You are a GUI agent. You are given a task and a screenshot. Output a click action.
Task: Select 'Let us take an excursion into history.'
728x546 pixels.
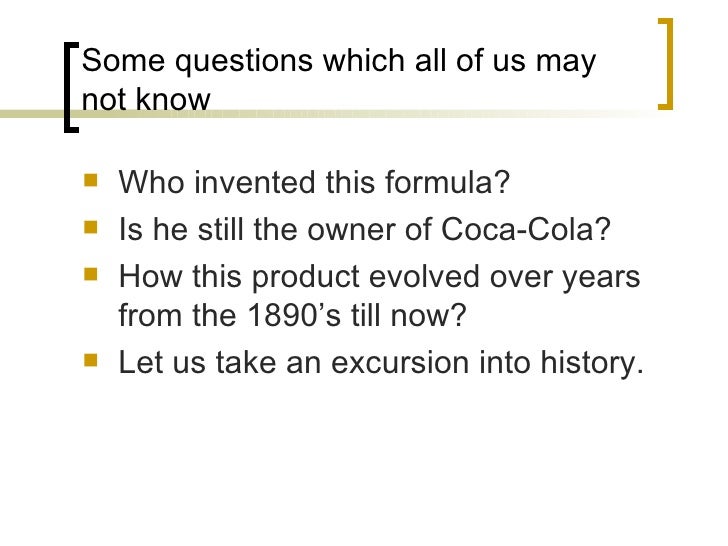click(381, 362)
